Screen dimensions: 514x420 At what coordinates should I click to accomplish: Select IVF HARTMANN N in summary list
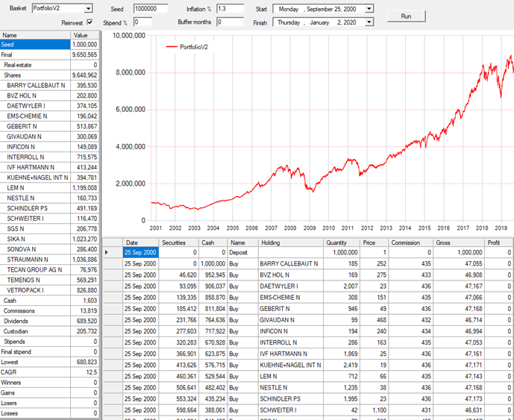pyautogui.click(x=49, y=167)
